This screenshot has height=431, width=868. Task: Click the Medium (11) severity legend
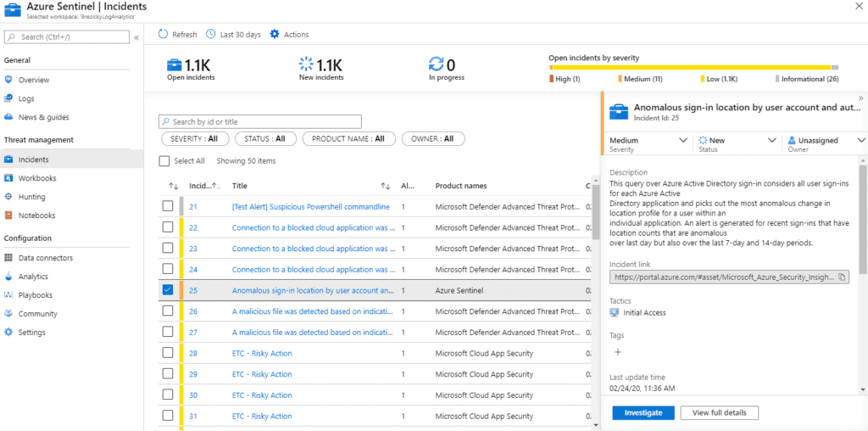pos(640,79)
